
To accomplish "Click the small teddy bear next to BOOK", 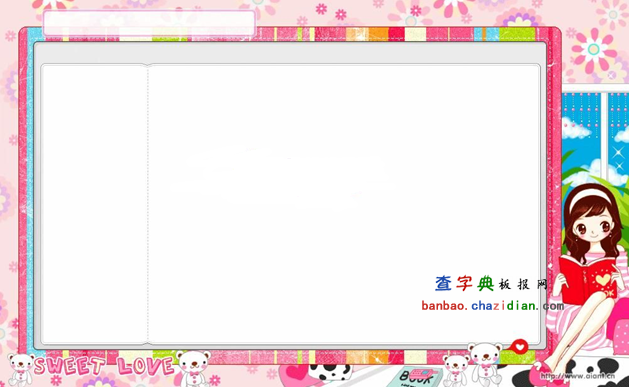I will pyautogui.click(x=455, y=370).
